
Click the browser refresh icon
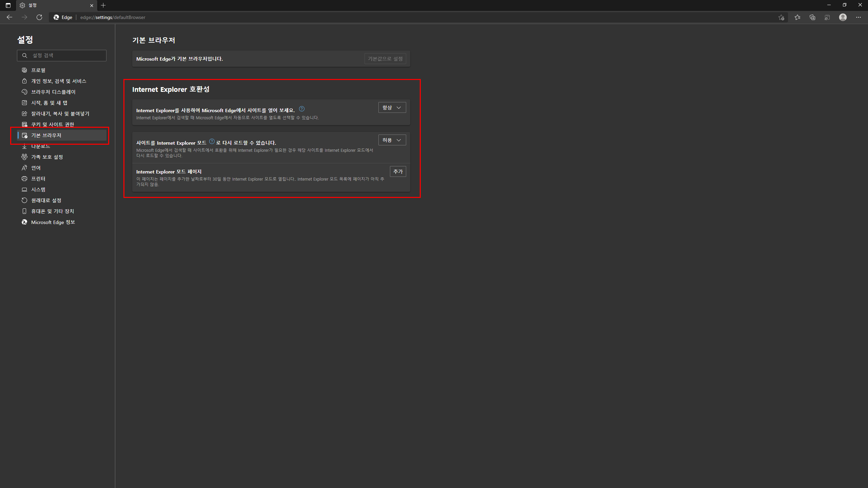coord(39,17)
